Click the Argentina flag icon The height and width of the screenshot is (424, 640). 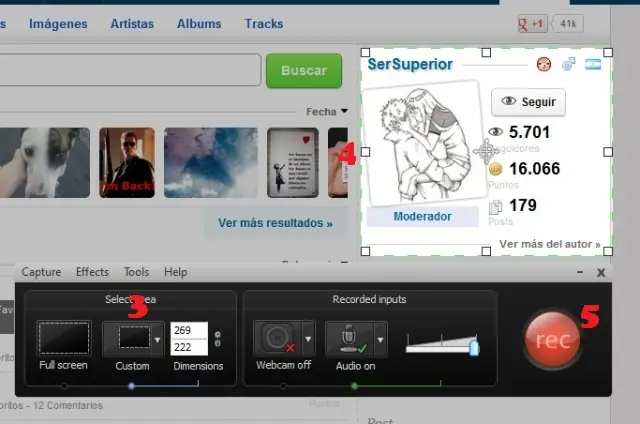coord(593,64)
